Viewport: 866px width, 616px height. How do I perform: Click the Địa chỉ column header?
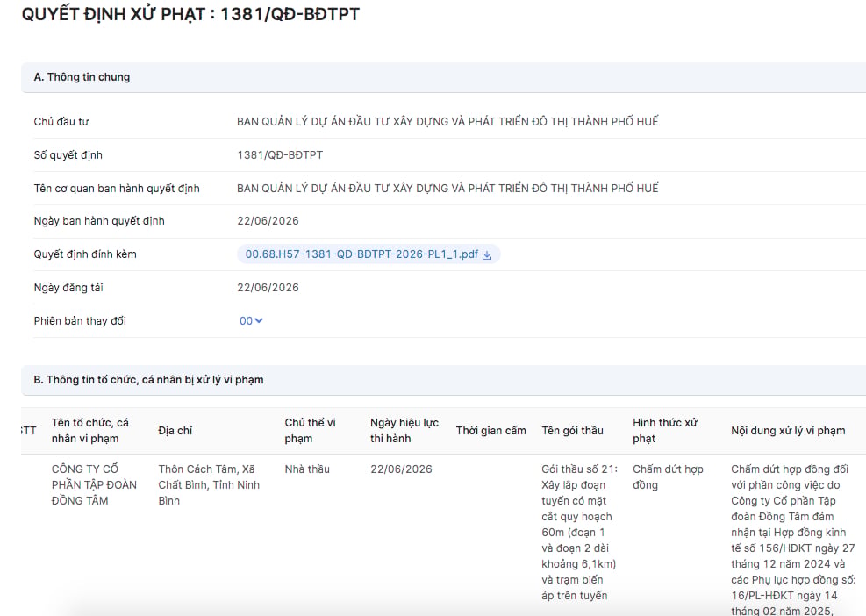[x=175, y=430]
